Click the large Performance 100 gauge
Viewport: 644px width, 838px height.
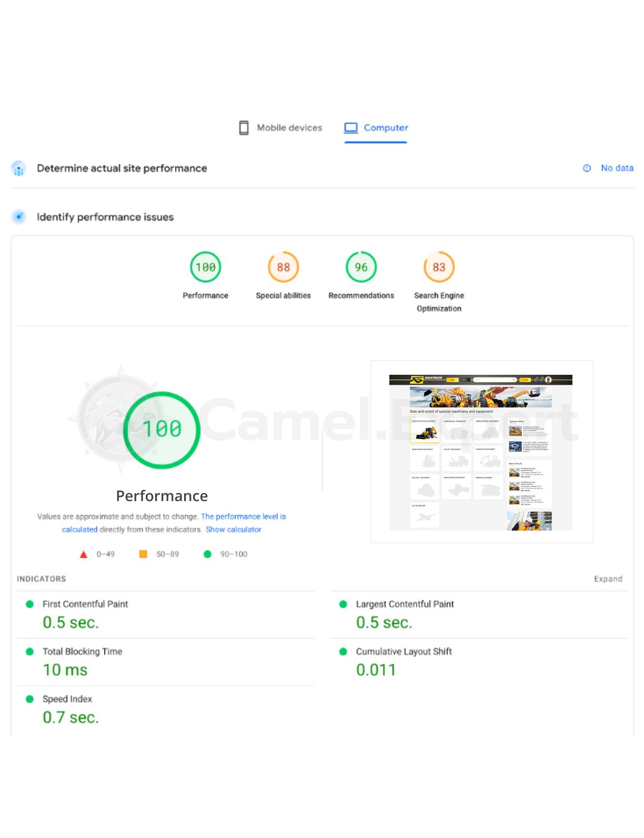[162, 430]
